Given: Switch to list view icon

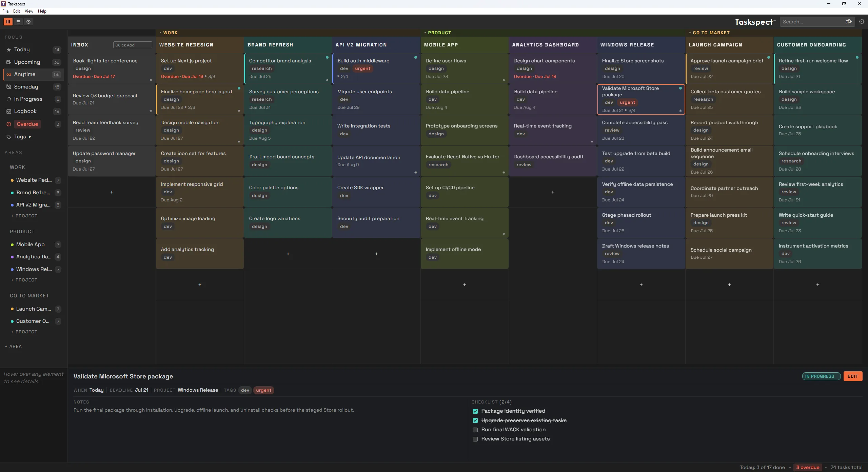Looking at the screenshot, I should pyautogui.click(x=18, y=22).
